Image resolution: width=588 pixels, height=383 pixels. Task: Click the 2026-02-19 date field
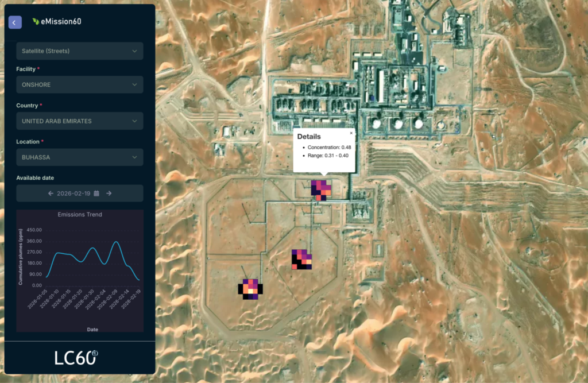79,194
